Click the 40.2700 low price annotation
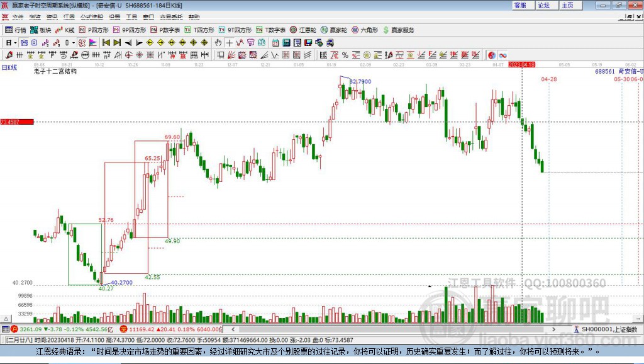The height and width of the screenshot is (364, 644). tap(121, 282)
